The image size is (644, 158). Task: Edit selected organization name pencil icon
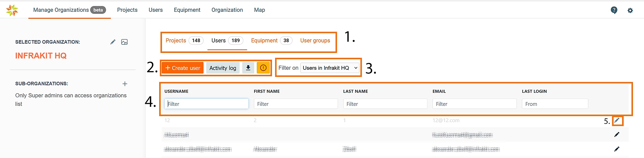[113, 42]
